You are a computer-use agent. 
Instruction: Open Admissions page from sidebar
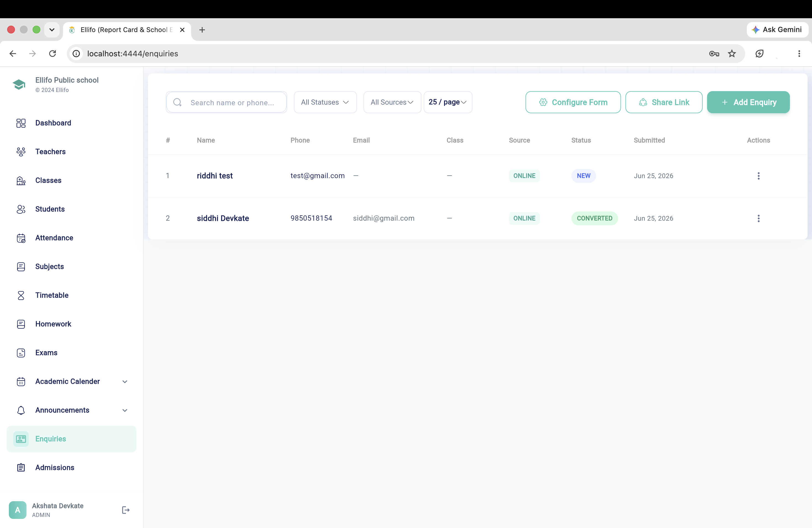pos(71,468)
